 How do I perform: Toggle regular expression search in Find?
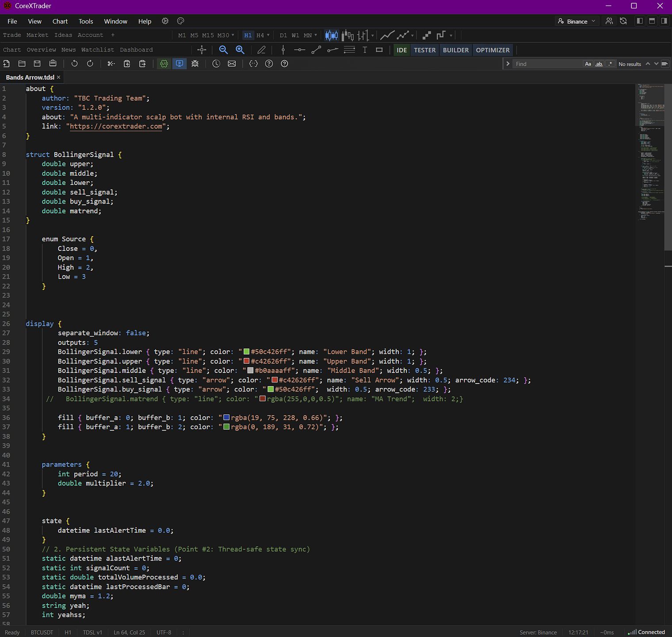click(x=610, y=64)
